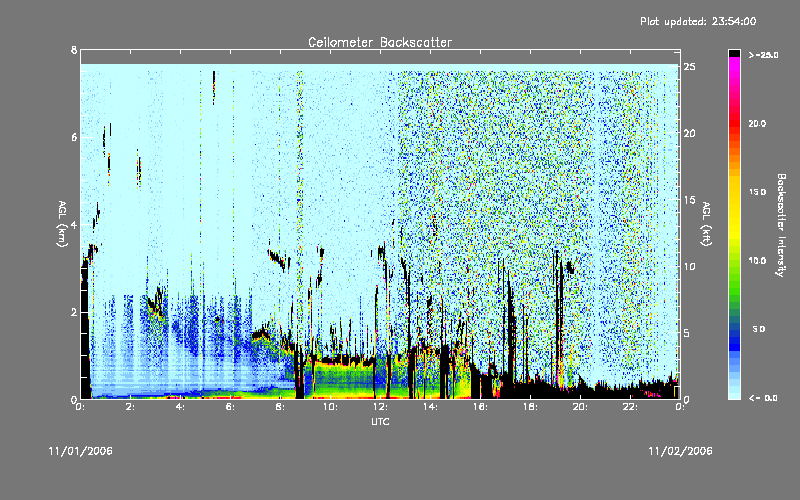Viewport: 800px width, 500px height.
Task: Click the "Ceilometer Backscatter" plot title
Action: pos(380,42)
